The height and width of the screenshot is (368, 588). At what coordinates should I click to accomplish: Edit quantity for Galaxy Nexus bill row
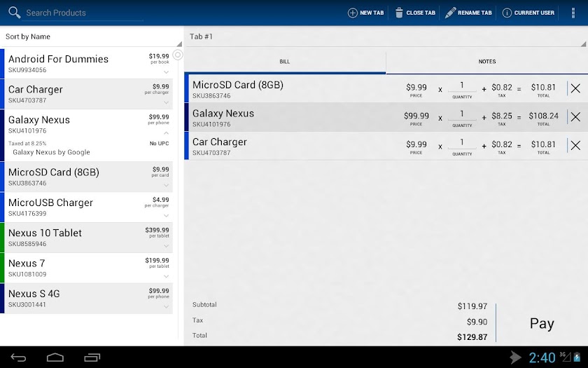click(462, 114)
